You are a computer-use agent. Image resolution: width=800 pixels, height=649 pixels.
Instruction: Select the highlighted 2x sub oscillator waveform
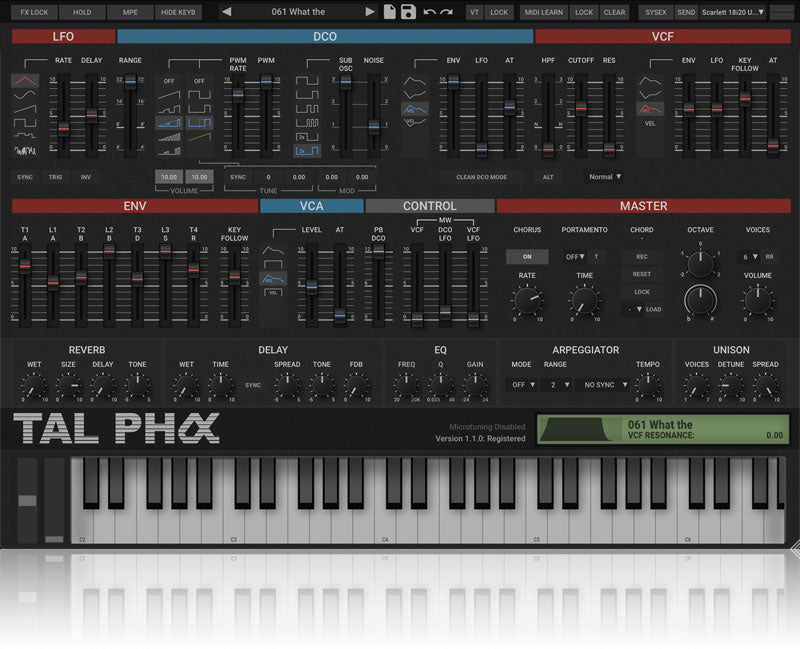click(x=307, y=151)
